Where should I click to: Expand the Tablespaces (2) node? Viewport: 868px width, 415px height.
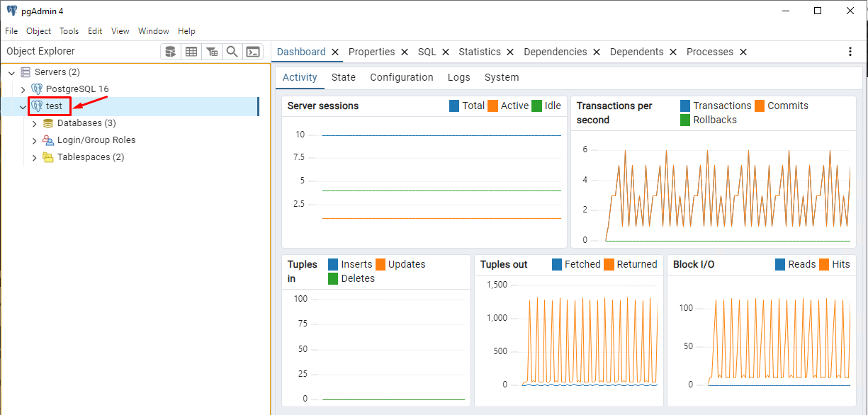34,157
